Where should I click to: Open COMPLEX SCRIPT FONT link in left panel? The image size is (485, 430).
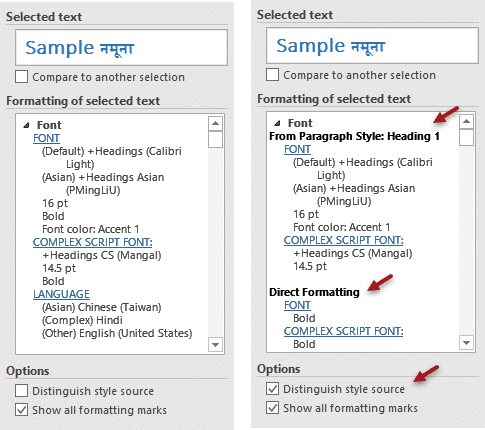(x=93, y=242)
